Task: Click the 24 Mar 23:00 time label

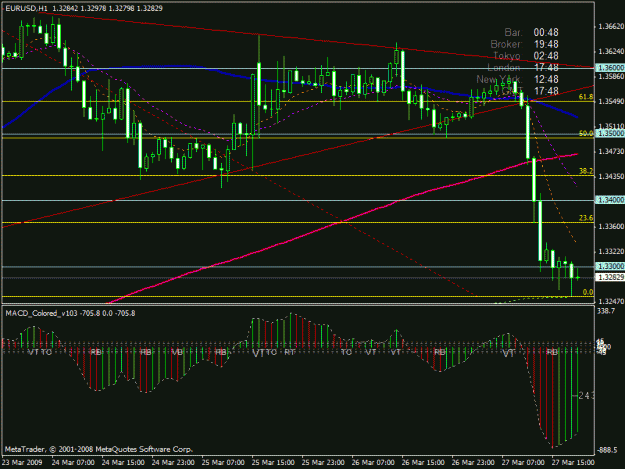Action: (173, 463)
